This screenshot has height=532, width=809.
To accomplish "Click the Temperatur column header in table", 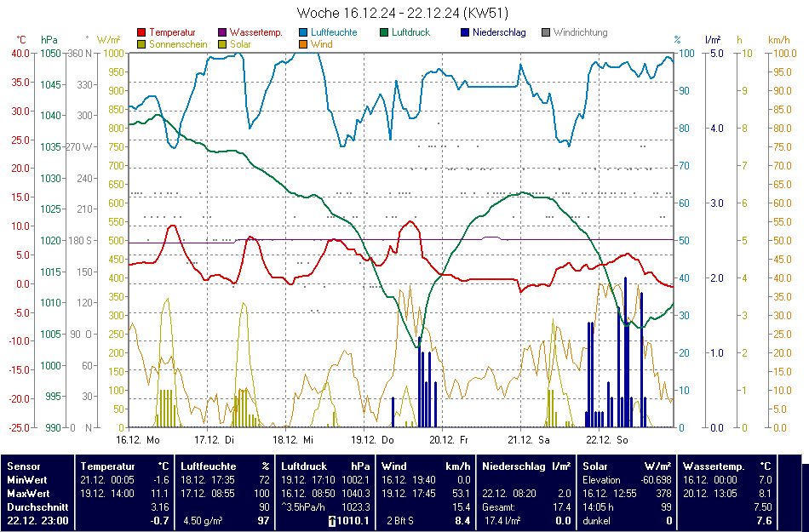I will point(107,466).
